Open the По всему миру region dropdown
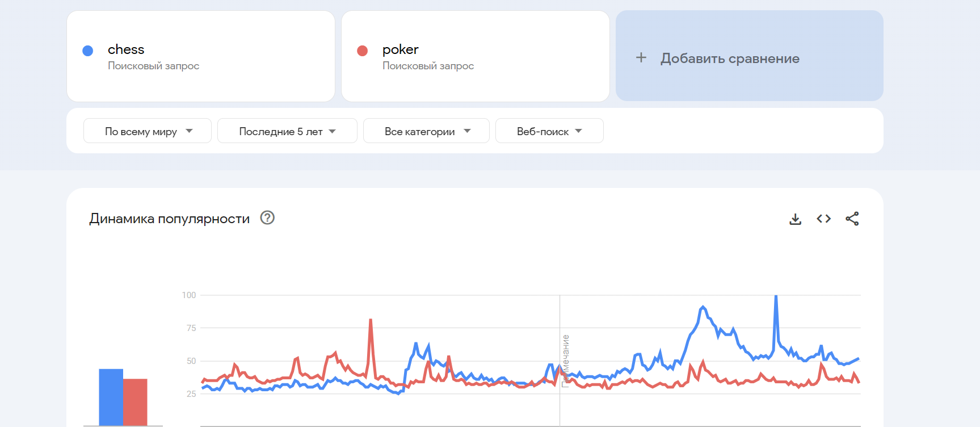The image size is (980, 427). coord(148,131)
